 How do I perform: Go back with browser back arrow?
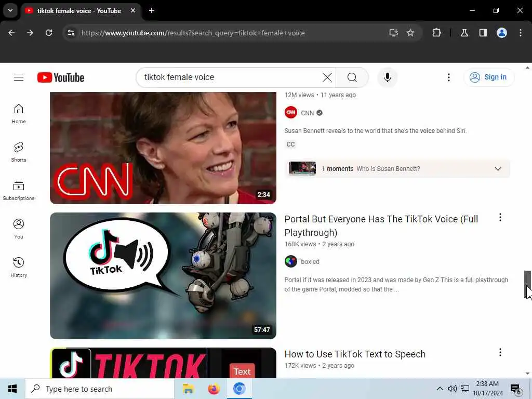pos(11,33)
